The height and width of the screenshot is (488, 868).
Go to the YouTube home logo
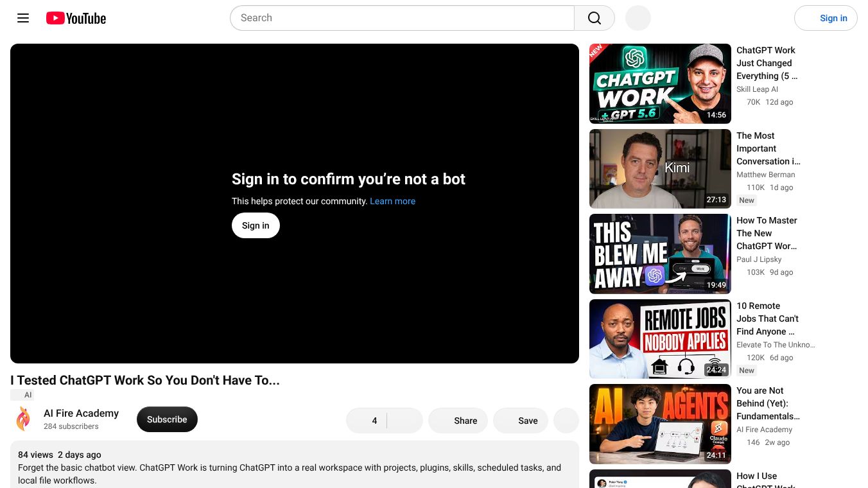76,18
